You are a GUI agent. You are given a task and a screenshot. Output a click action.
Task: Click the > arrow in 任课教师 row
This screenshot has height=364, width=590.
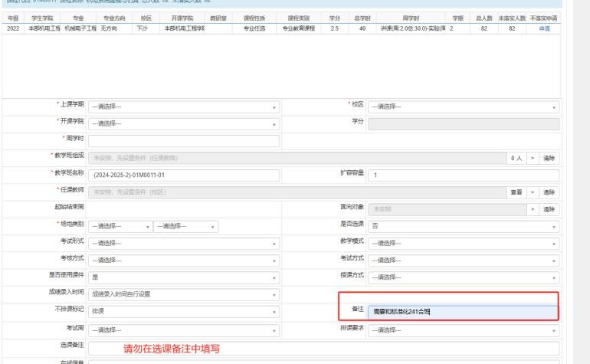[x=533, y=192]
